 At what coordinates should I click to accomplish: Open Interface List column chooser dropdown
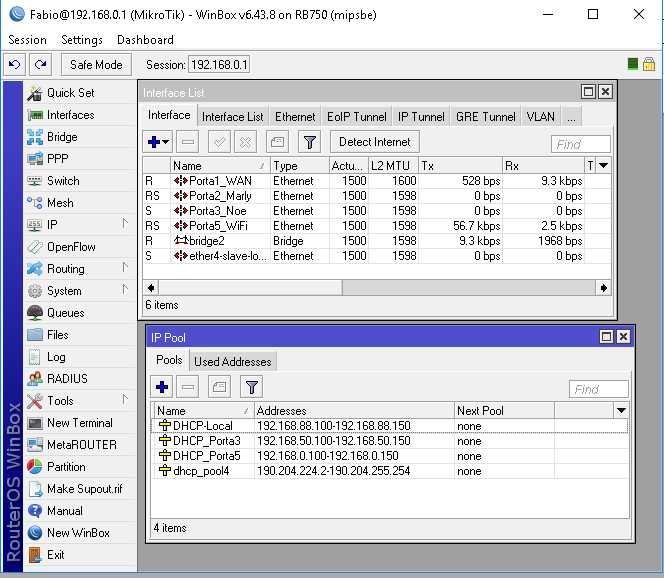pos(604,166)
